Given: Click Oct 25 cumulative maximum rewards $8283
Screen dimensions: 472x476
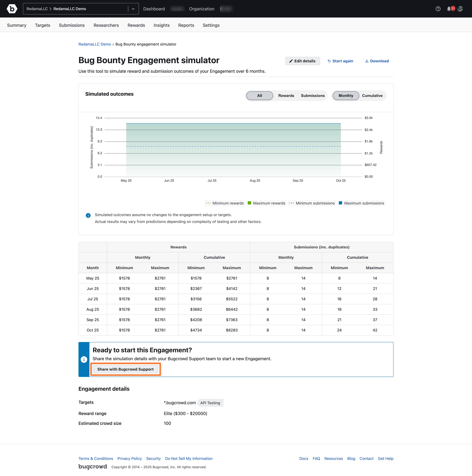Looking at the screenshot, I should point(232,330).
